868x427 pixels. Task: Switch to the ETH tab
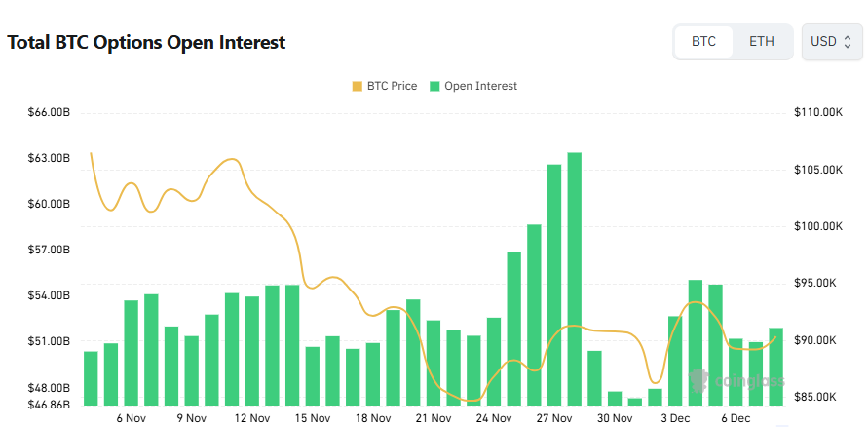pyautogui.click(x=762, y=42)
